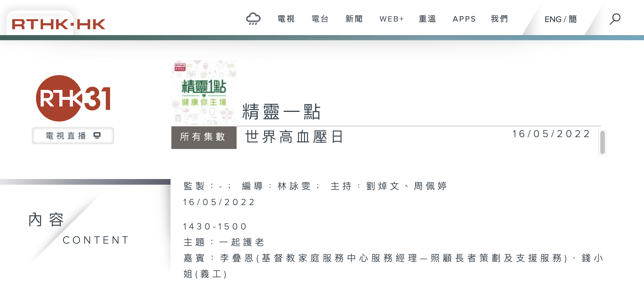Click the episode scrollbar handle
Viewport: 644px width, 298px height.
(x=603, y=142)
